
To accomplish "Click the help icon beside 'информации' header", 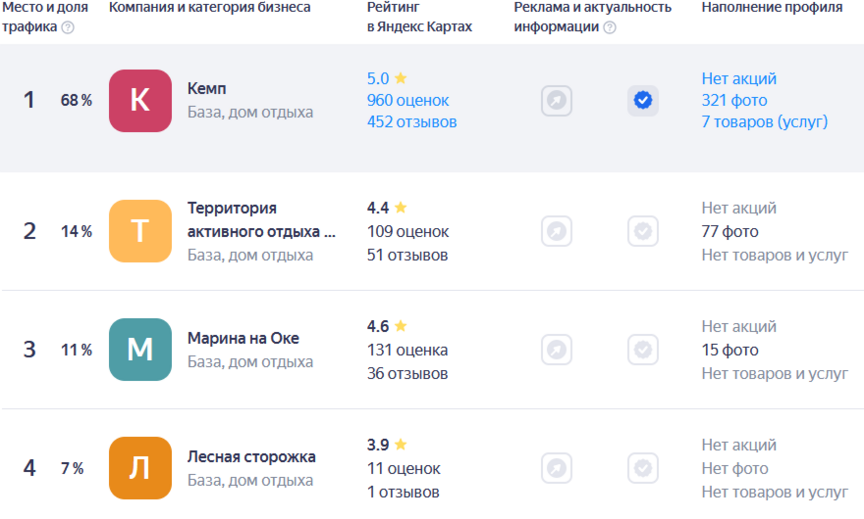I will [610, 28].
